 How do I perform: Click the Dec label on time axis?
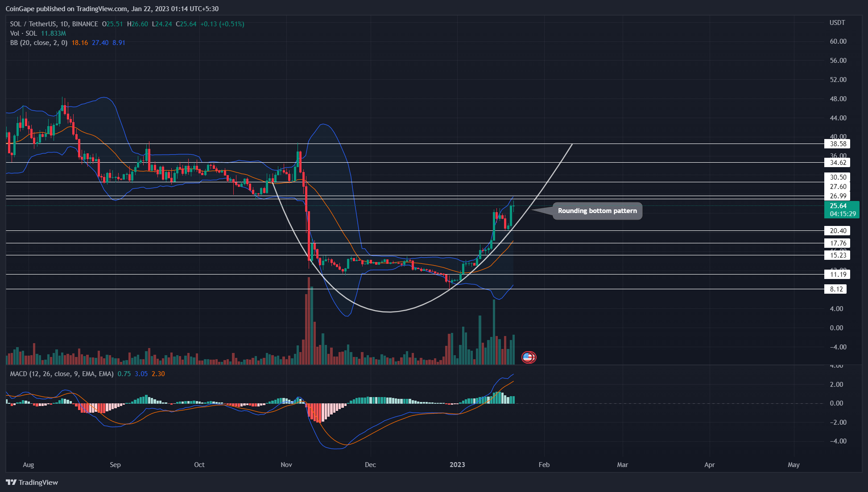(x=370, y=465)
